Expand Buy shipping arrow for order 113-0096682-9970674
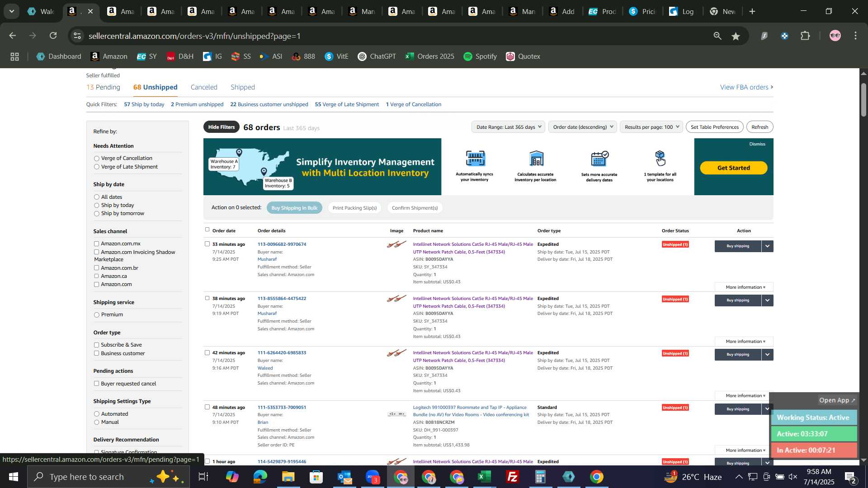This screenshot has width=868, height=488. pos(767,246)
